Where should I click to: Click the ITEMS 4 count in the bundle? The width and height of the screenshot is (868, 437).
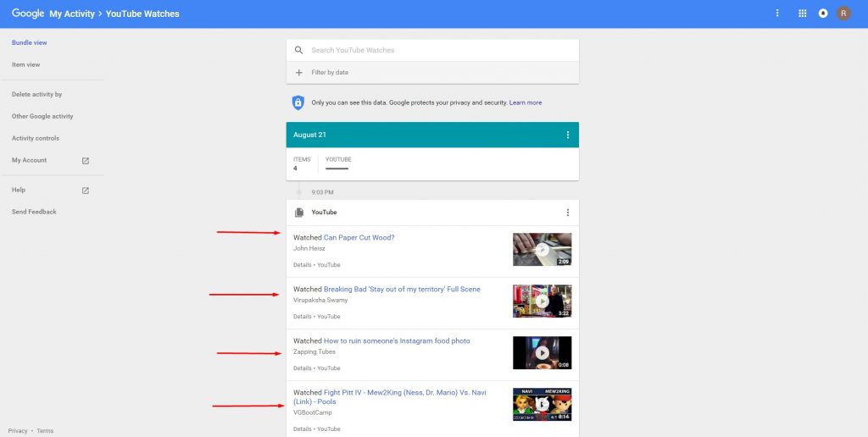point(302,163)
